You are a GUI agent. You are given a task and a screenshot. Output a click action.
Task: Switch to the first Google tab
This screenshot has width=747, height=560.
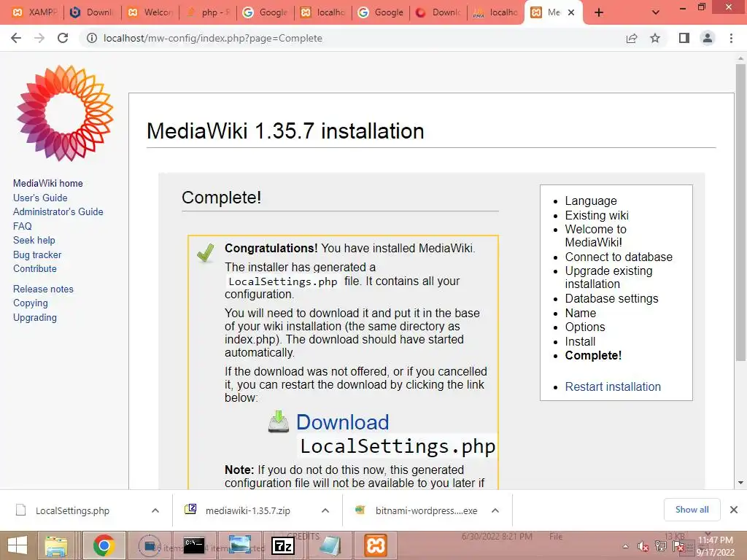266,12
